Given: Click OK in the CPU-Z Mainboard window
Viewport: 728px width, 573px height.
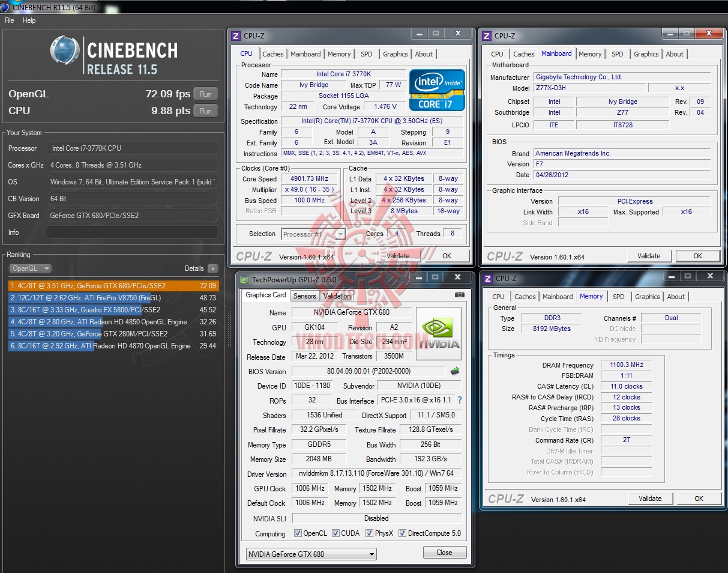Looking at the screenshot, I should point(697,256).
